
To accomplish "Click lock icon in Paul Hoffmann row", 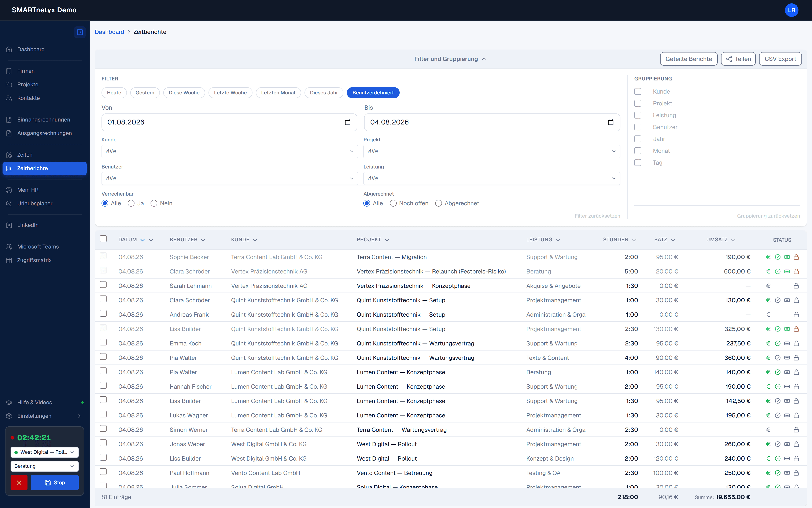I will (x=796, y=473).
